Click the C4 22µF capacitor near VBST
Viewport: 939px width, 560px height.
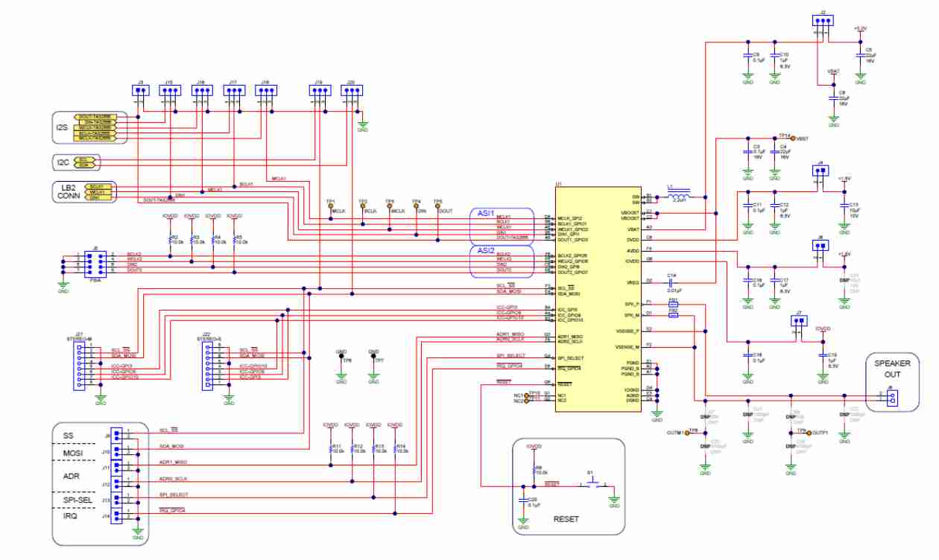tap(775, 150)
